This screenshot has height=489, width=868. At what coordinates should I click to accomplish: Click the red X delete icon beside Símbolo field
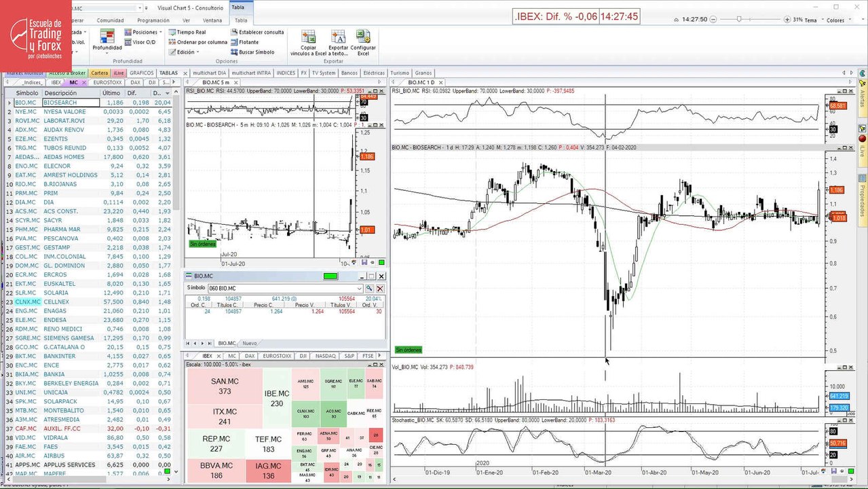coord(380,289)
